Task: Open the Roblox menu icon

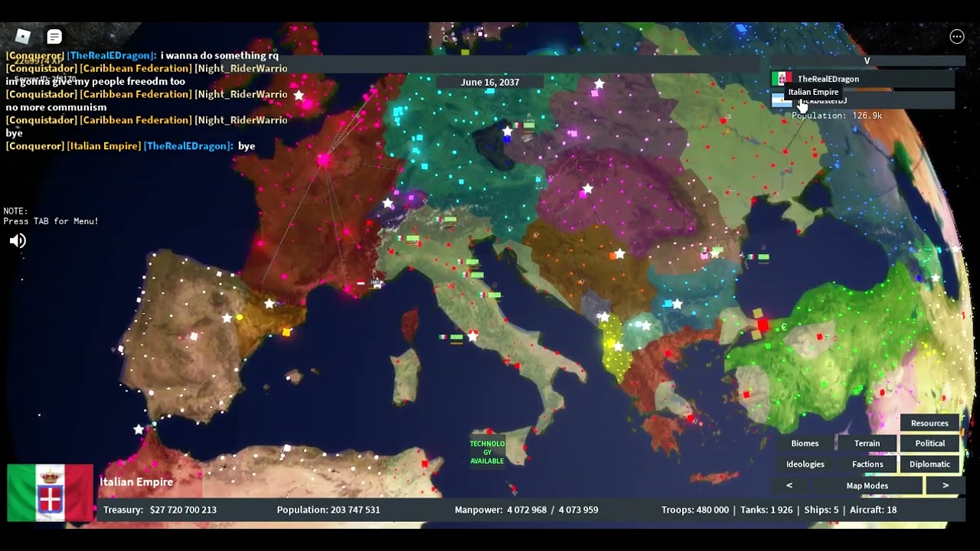Action: [23, 36]
